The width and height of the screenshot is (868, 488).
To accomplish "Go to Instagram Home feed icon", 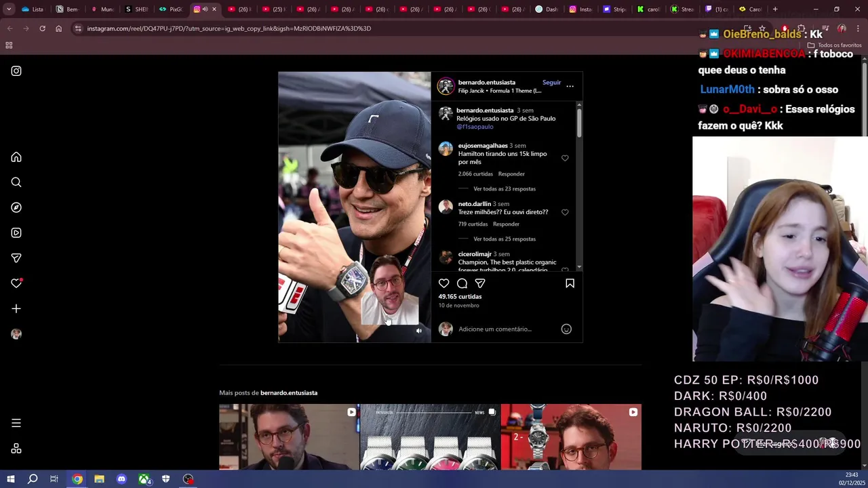I will tap(16, 157).
